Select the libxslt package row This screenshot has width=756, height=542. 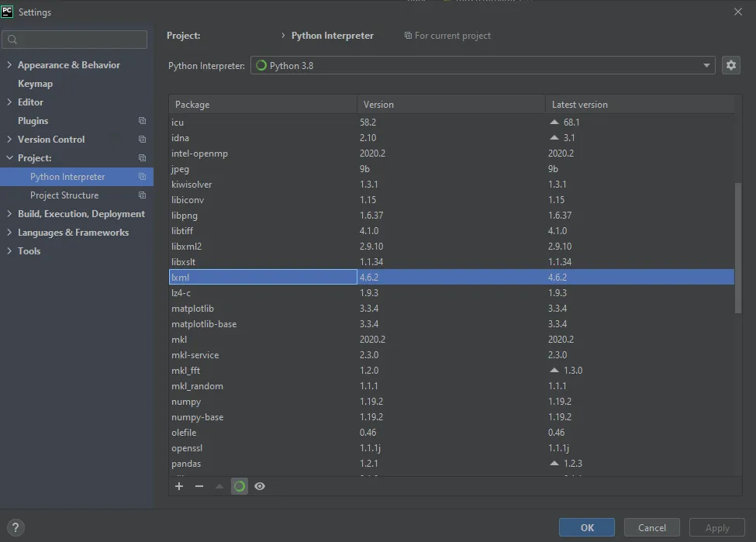tap(452, 262)
